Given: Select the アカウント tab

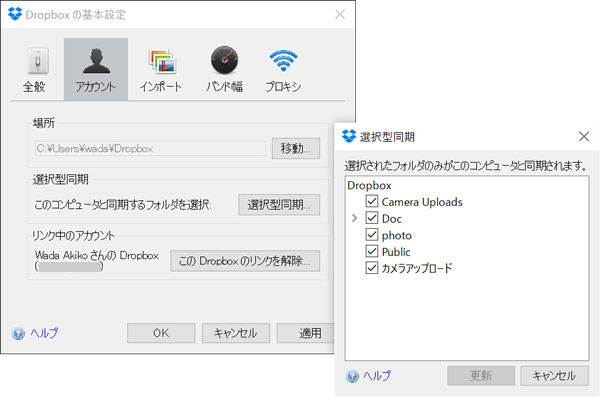Looking at the screenshot, I should pyautogui.click(x=96, y=69).
